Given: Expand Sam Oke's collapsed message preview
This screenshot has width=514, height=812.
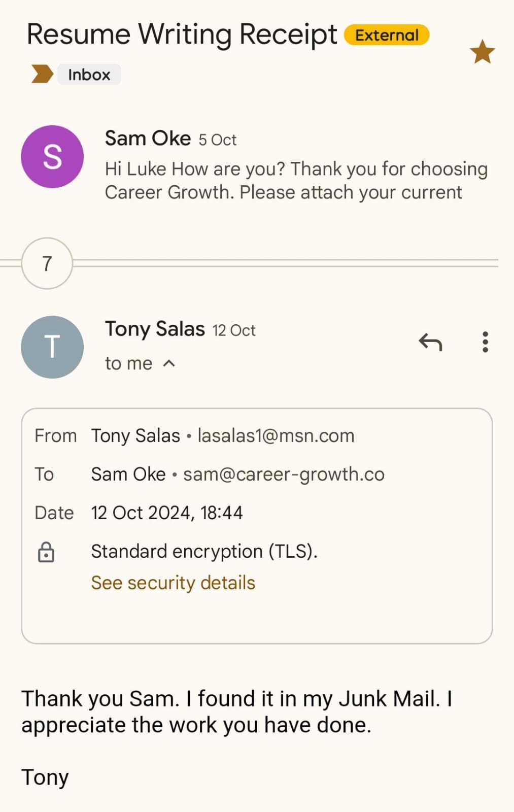Looking at the screenshot, I should coord(296,181).
